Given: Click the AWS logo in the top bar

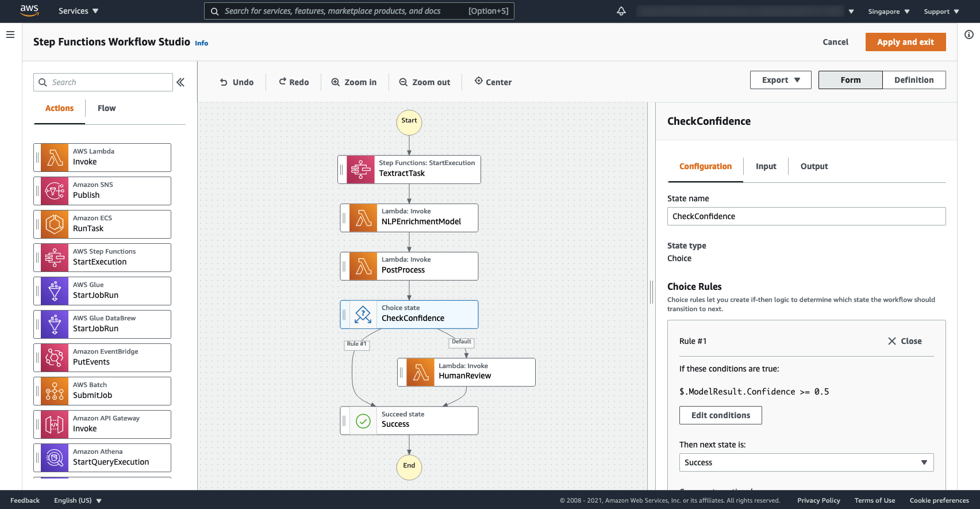Looking at the screenshot, I should point(29,11).
